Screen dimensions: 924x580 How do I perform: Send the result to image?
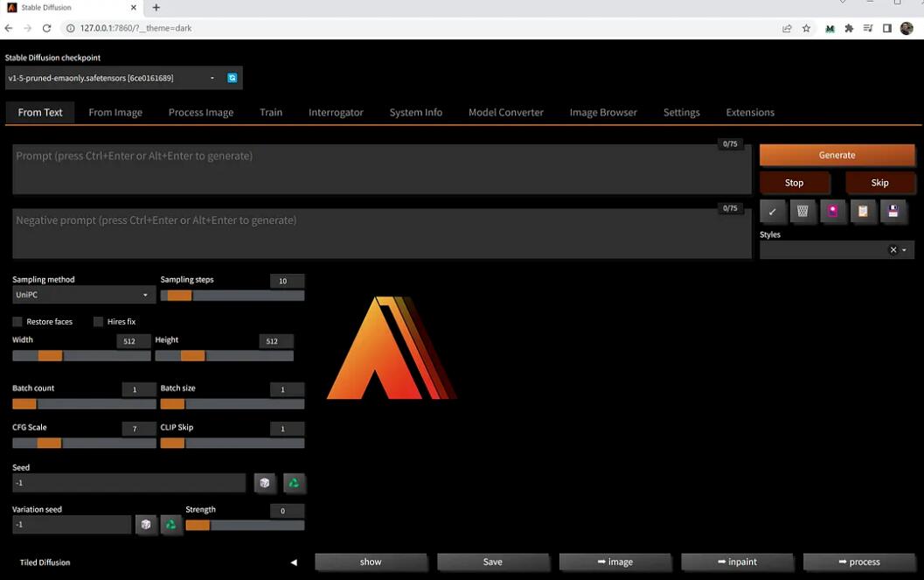[615, 563]
